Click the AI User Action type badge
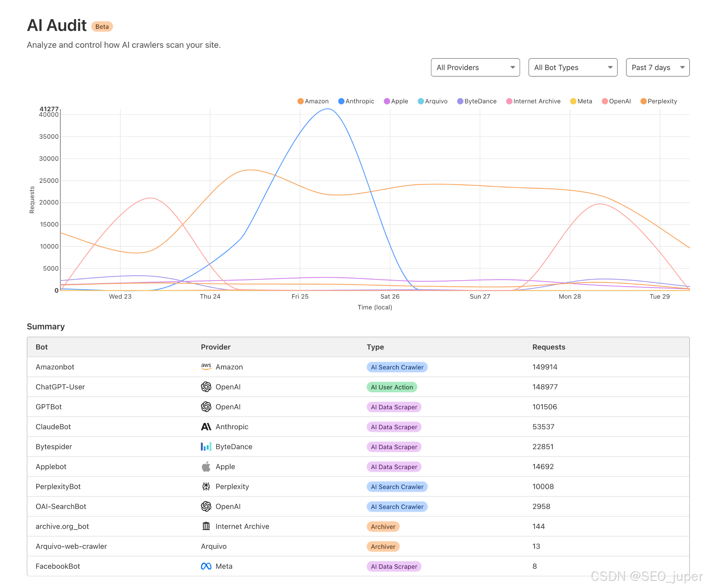Screen dimensions: 704x588 coord(392,387)
